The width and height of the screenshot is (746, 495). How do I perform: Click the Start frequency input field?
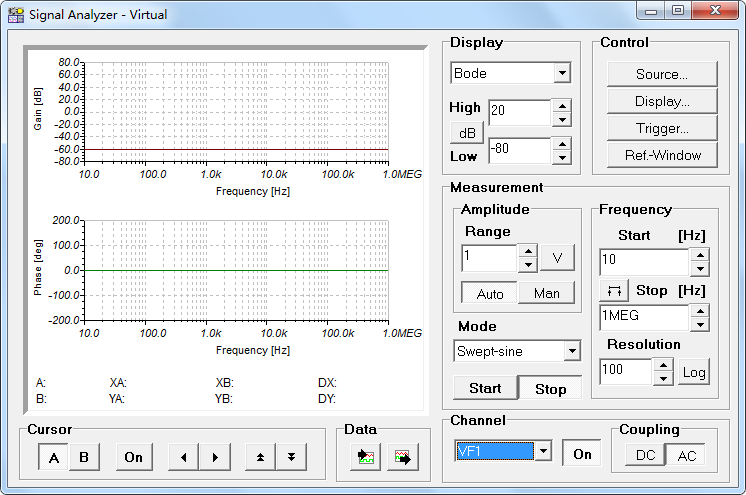644,262
